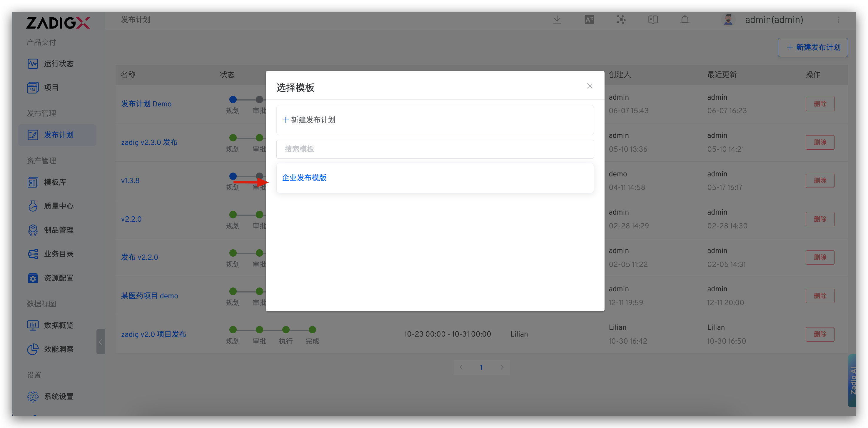Open the documentation book icon
The width and height of the screenshot is (868, 428).
point(653,20)
